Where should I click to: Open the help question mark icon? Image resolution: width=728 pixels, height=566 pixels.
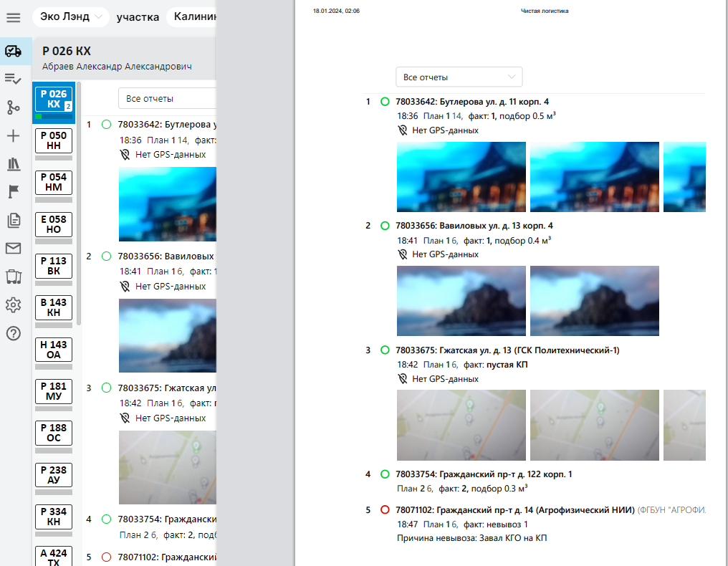[13, 333]
